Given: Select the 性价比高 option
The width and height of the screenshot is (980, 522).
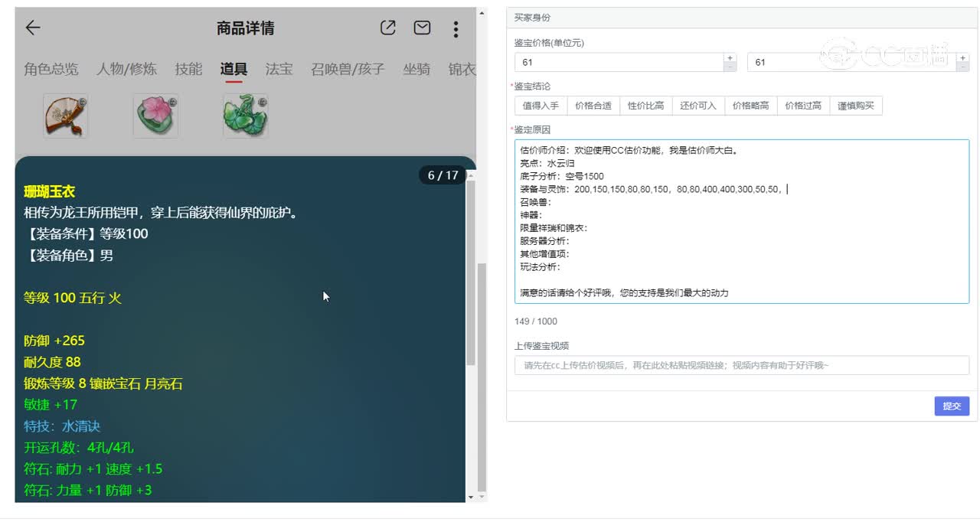Looking at the screenshot, I should (x=645, y=105).
